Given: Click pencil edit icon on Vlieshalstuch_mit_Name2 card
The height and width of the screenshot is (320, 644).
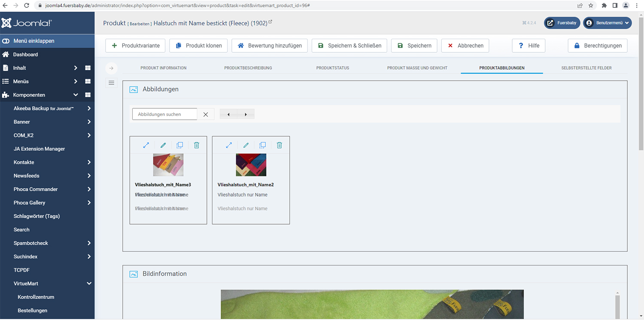Looking at the screenshot, I should [246, 145].
